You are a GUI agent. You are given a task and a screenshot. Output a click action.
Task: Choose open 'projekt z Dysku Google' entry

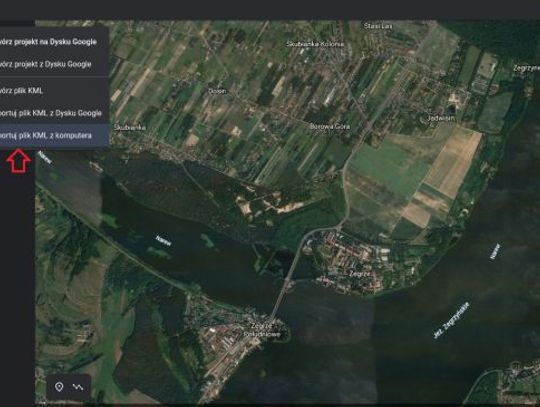click(x=54, y=64)
